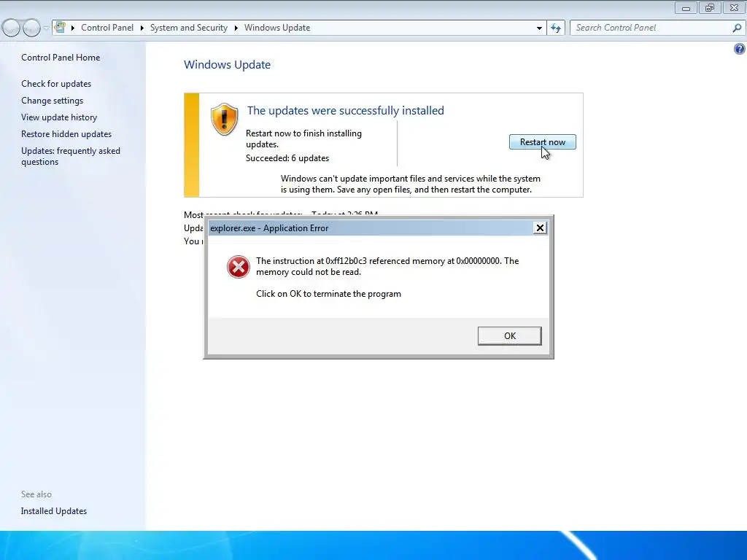
Task: Expand arrow after Control Panel breadcrumb
Action: (x=142, y=28)
